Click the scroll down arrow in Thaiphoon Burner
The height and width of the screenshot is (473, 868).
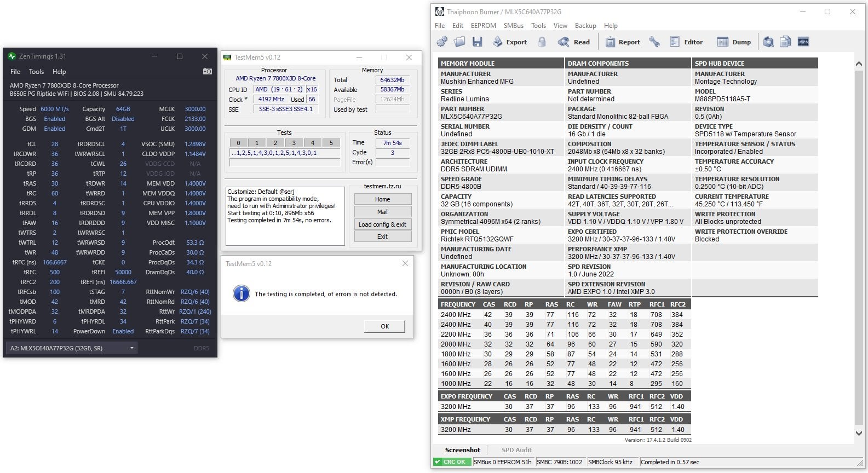[x=859, y=433]
